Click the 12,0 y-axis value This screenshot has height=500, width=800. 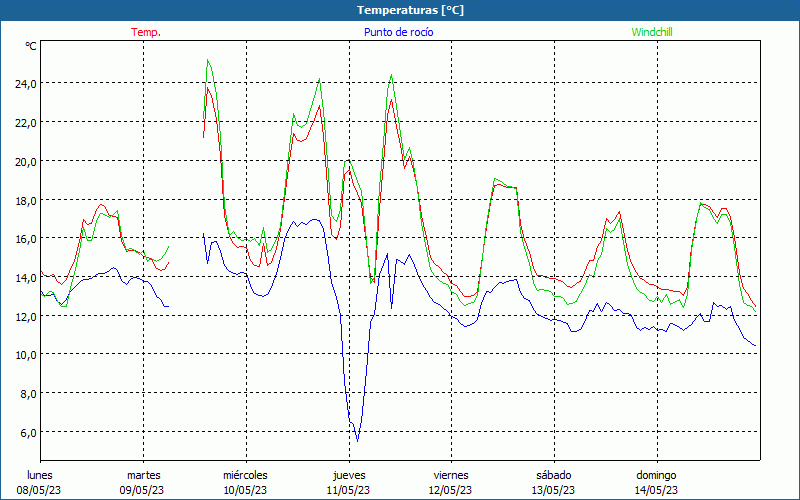pos(25,316)
